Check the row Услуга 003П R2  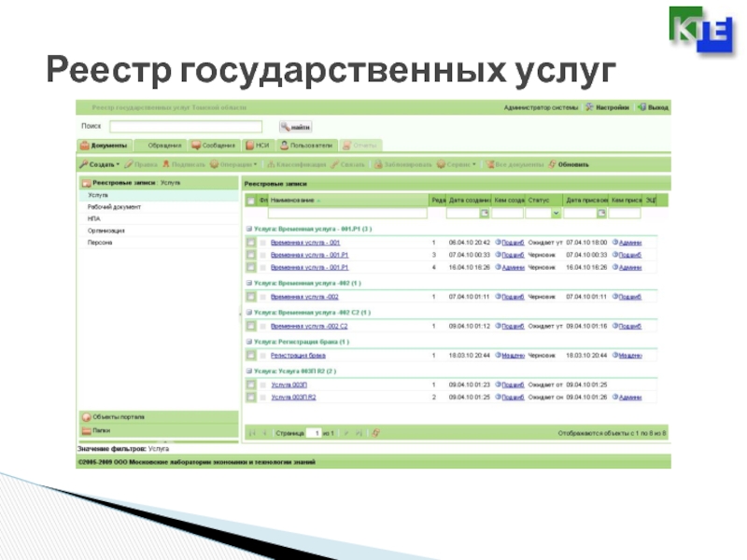251,398
